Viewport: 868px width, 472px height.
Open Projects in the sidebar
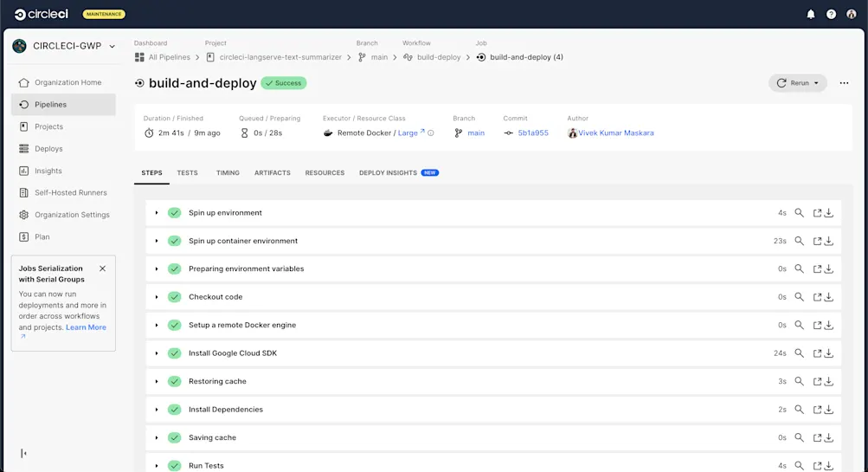[63, 126]
